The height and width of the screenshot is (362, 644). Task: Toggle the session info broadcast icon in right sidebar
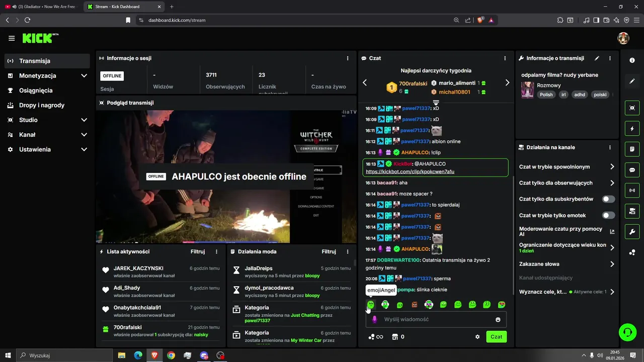(x=632, y=191)
